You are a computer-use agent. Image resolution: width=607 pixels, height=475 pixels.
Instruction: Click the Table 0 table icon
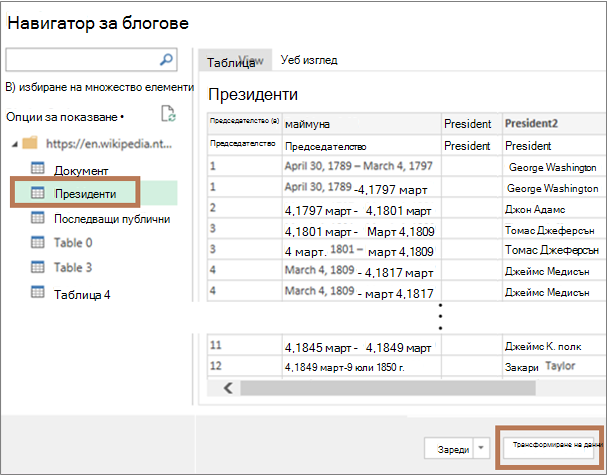[38, 242]
